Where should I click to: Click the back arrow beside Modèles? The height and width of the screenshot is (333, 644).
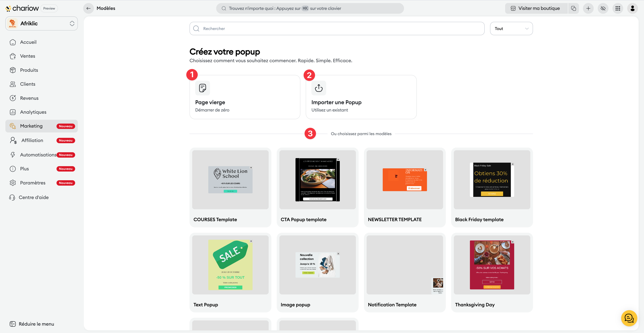88,8
